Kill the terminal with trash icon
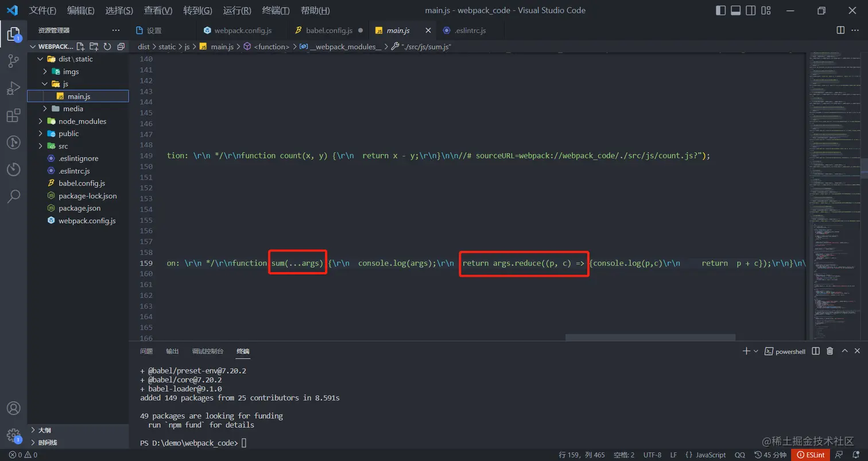Image resolution: width=868 pixels, height=461 pixels. [830, 351]
